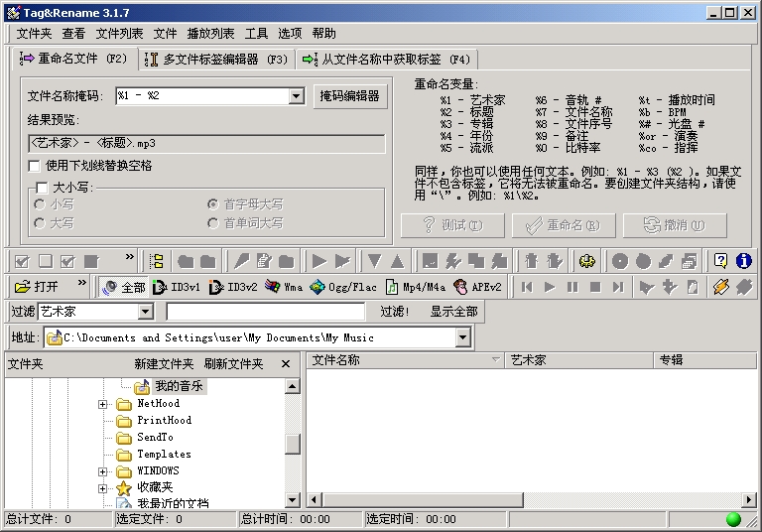The height and width of the screenshot is (532, 762).
Task: Click the 文件名称 column sort arrow
Action: point(495,360)
